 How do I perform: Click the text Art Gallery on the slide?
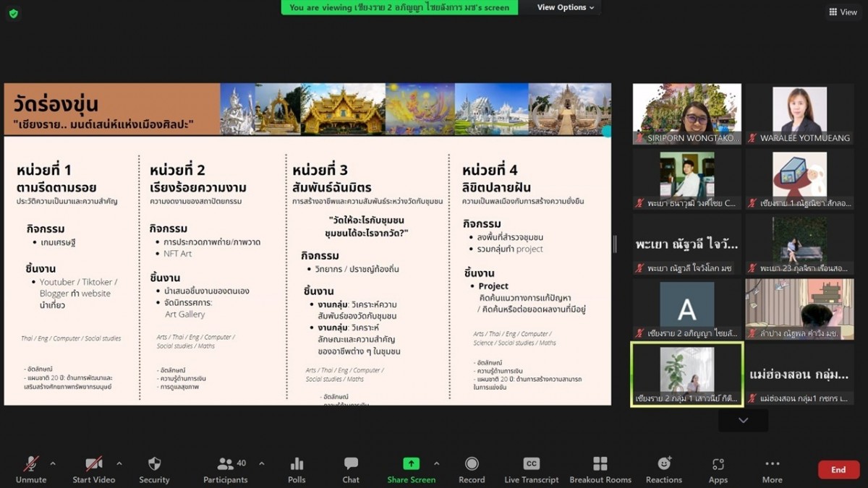point(185,314)
